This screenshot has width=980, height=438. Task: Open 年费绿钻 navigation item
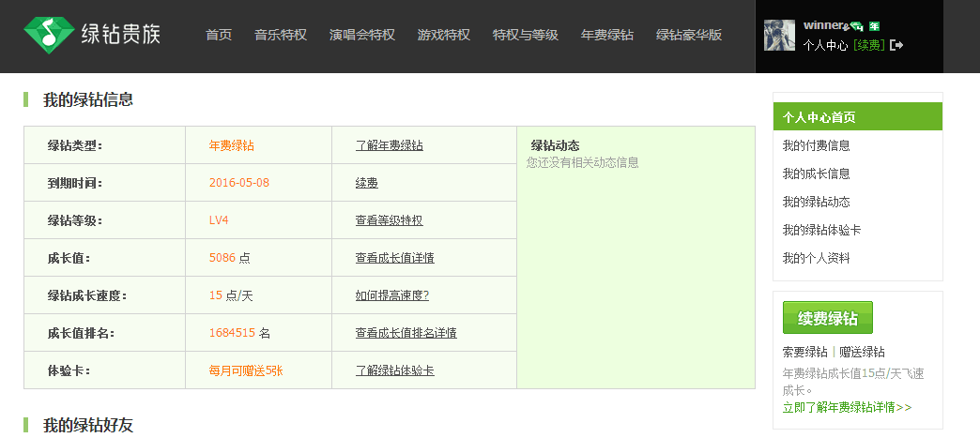pyautogui.click(x=607, y=35)
